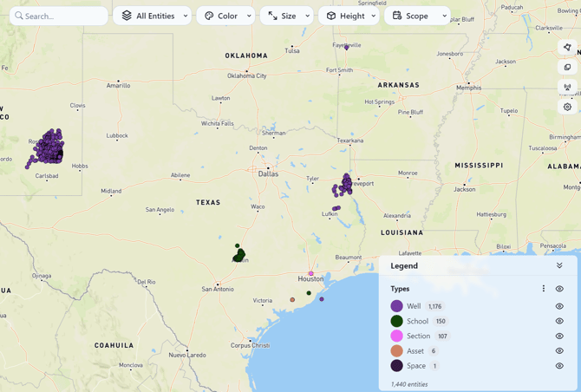This screenshot has height=392, width=581.
Task: Collapse the Legend panel
Action: pyautogui.click(x=559, y=265)
